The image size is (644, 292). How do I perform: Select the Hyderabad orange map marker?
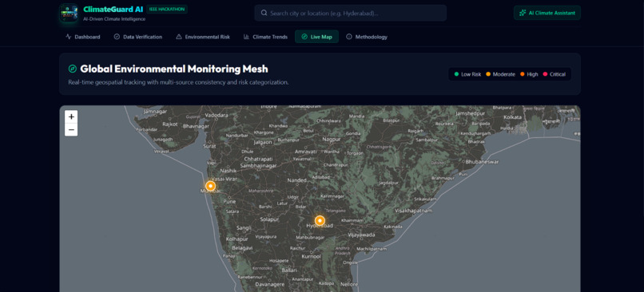point(320,221)
